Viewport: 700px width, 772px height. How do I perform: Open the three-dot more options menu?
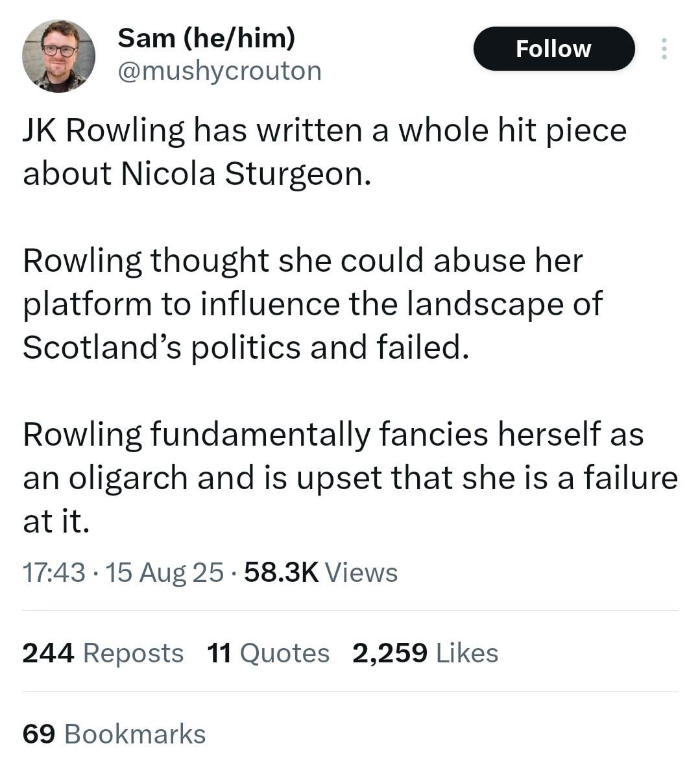664,49
